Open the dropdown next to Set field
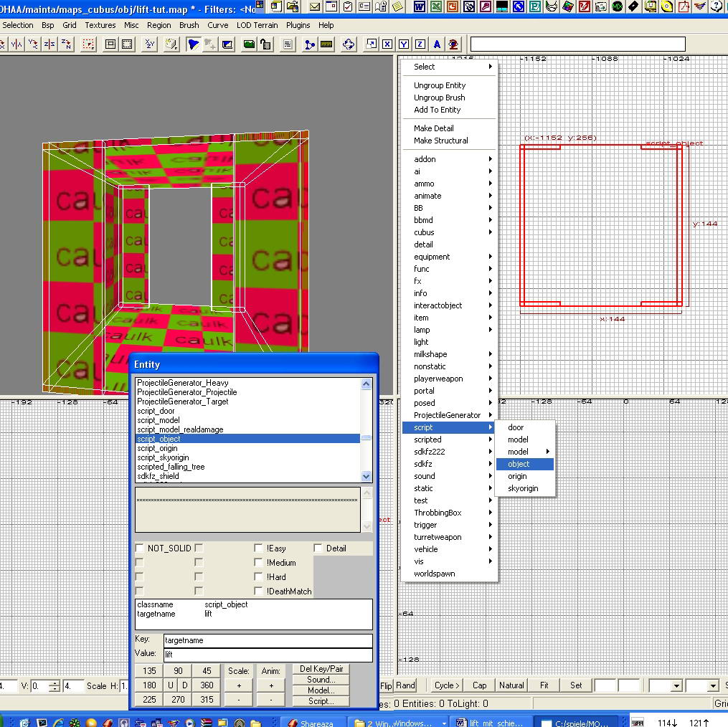 tap(676, 685)
